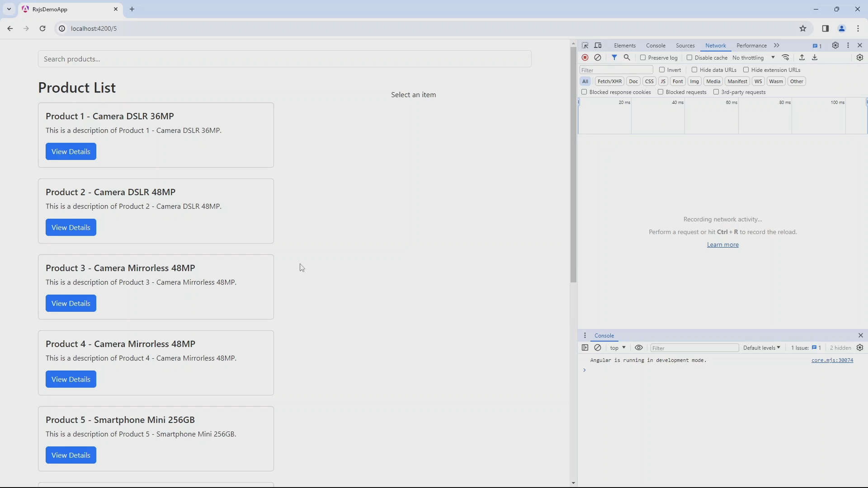Toggle the device toolbar icon
The image size is (868, 488).
click(x=598, y=46)
